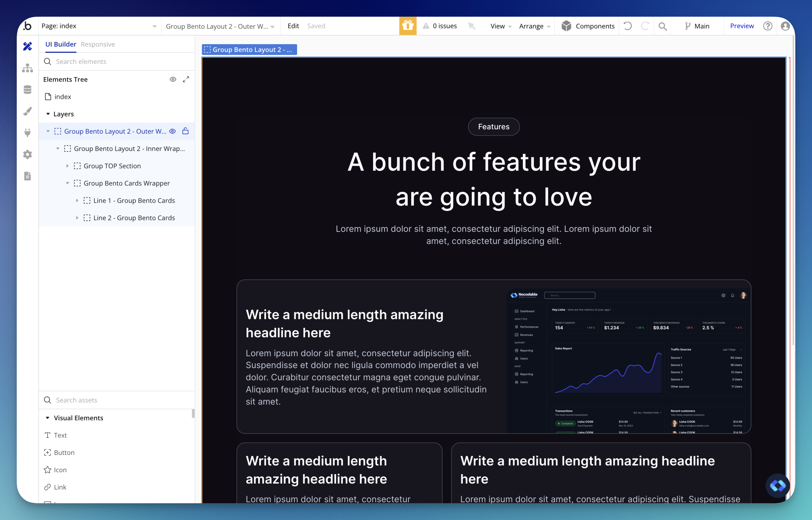Click the 0 issues label
The height and width of the screenshot is (520, 812).
(445, 26)
